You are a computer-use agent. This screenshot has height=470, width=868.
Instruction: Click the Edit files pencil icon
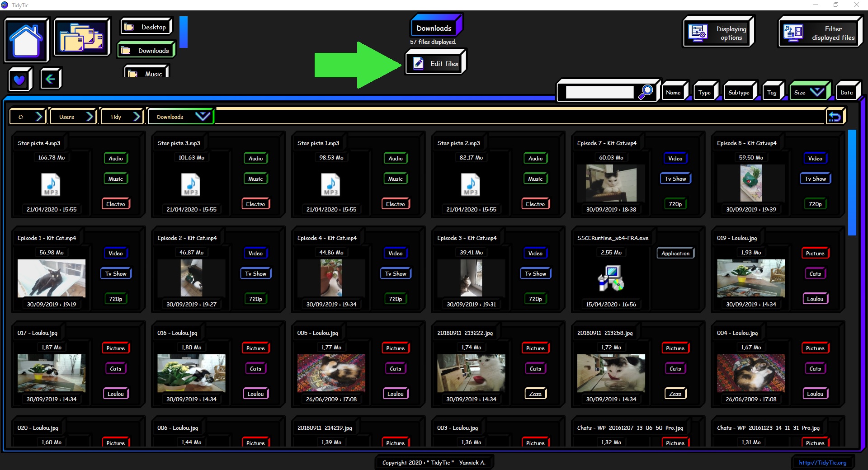419,63
